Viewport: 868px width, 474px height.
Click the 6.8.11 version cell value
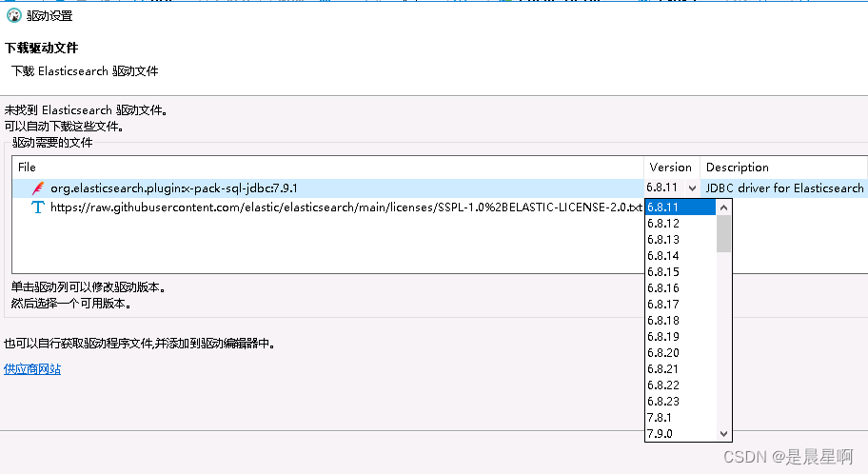tap(662, 188)
